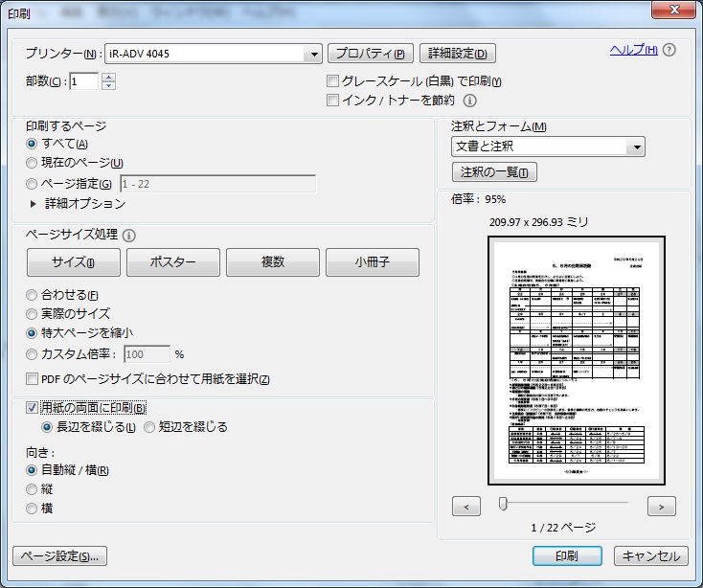This screenshot has width=703, height=588.
Task: Choose 短辺を綴じる binding option
Action: 149,427
